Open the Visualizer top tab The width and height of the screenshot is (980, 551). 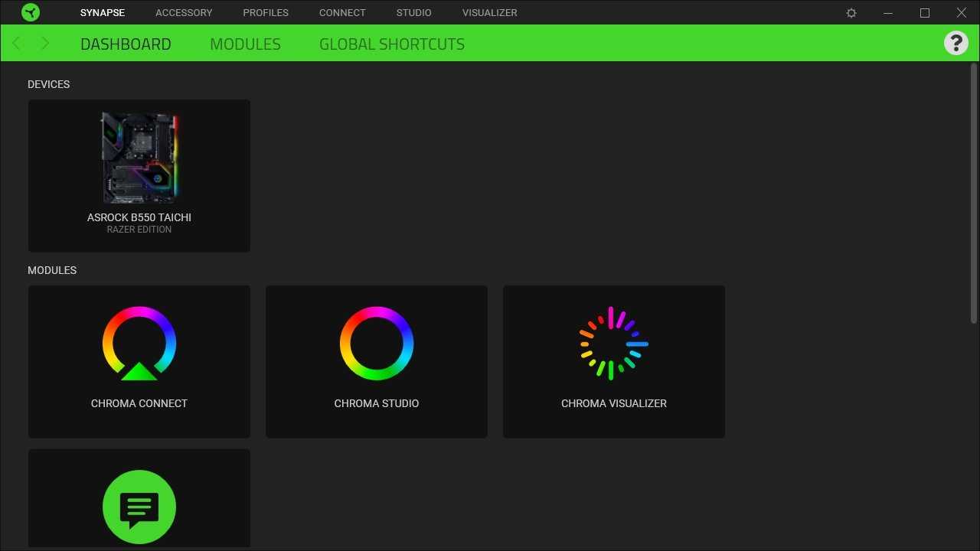point(489,12)
